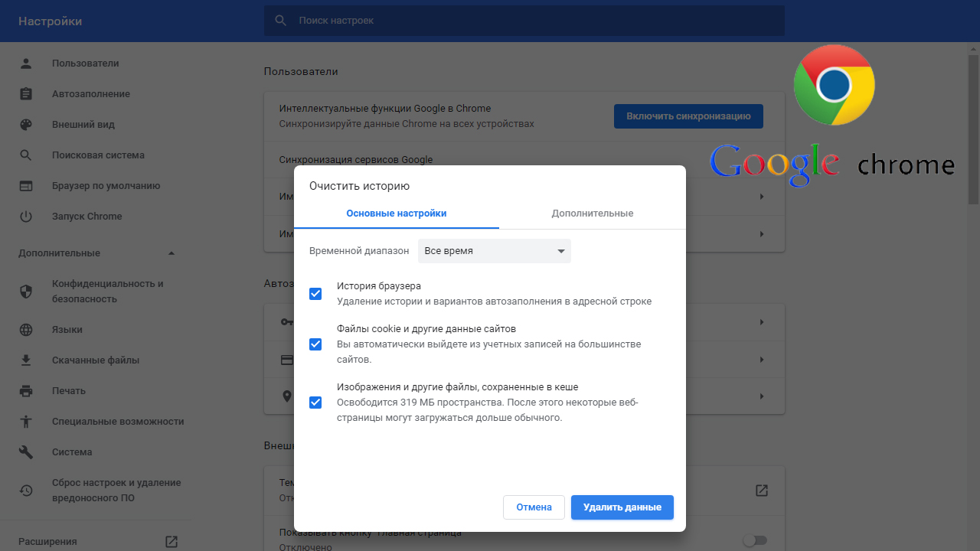980x551 pixels.
Task: Click the Запуск Chrome power icon
Action: (x=26, y=217)
